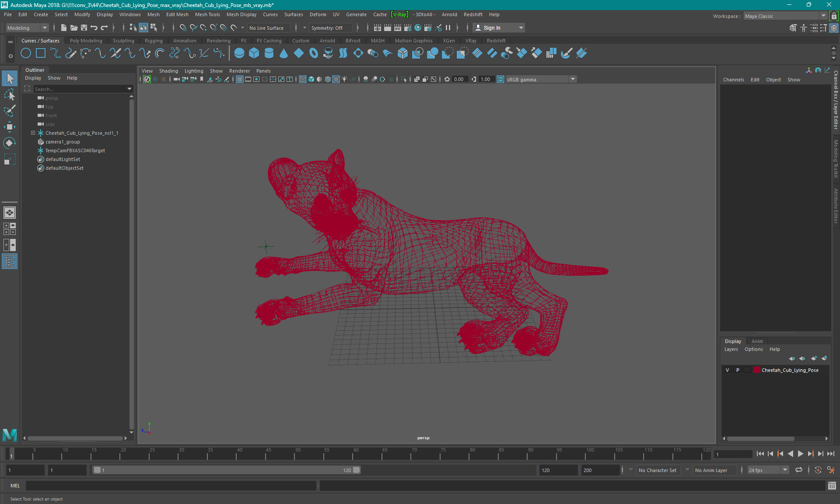This screenshot has height=504, width=840.
Task: Select the Move tool in toolbar
Action: (10, 126)
